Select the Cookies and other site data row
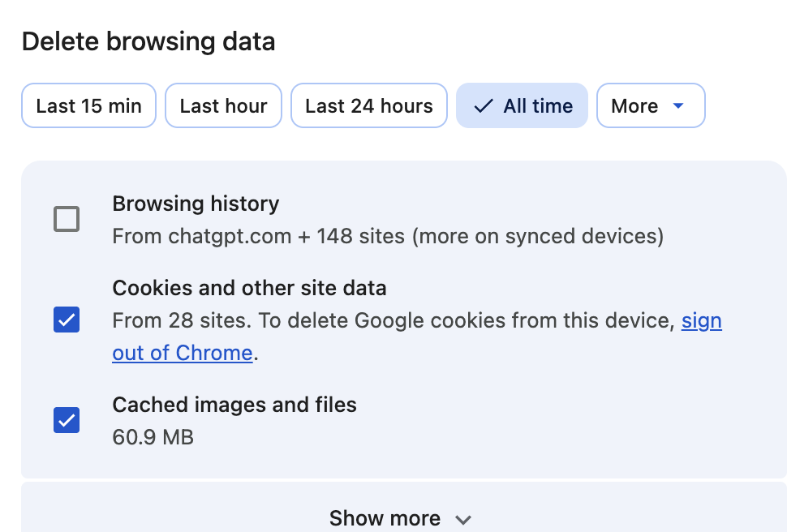787x532 pixels. 250,287
